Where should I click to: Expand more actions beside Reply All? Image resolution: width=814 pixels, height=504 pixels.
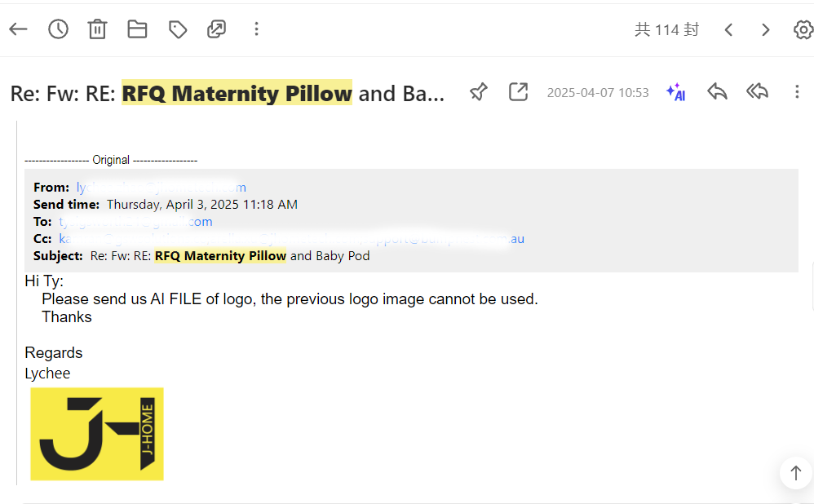click(x=797, y=92)
